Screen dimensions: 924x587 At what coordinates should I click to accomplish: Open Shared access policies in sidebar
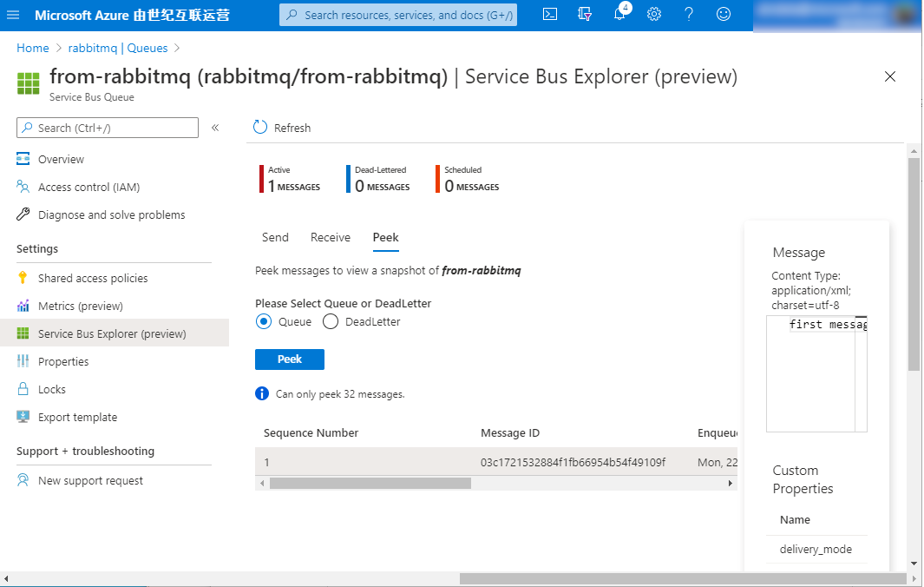point(93,278)
